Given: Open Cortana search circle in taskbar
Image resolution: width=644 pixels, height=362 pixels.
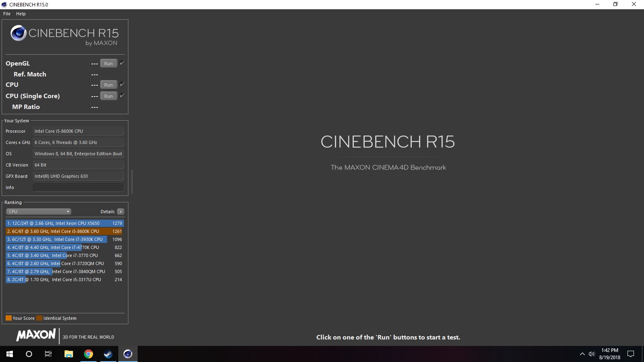Looking at the screenshot, I should (29, 354).
